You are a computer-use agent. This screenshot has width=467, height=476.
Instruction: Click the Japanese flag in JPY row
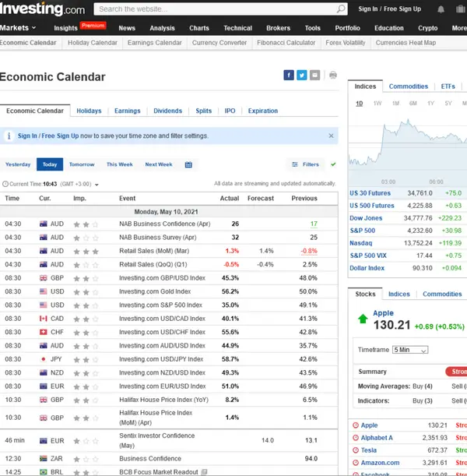[44, 359]
